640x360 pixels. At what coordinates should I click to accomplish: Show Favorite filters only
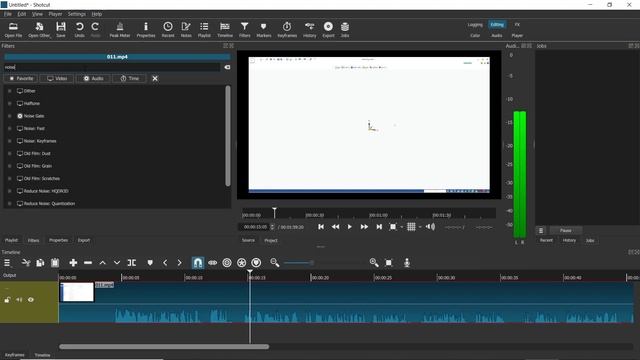click(x=21, y=78)
